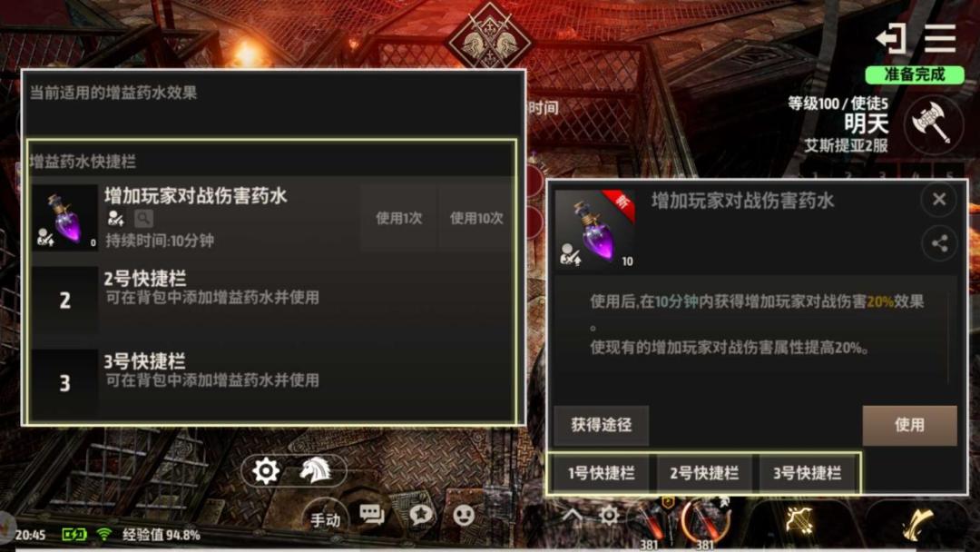The image size is (980, 552).
Task: Assign potion to 1号快捷栏 tab
Action: [x=602, y=473]
